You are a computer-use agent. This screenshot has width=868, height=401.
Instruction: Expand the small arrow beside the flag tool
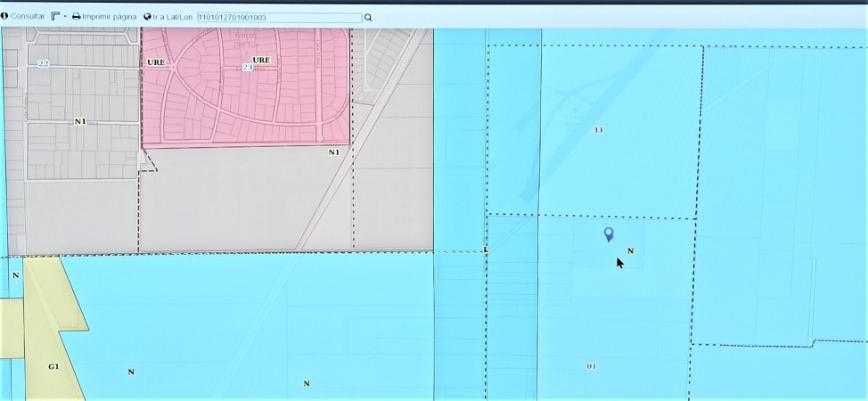(x=65, y=17)
